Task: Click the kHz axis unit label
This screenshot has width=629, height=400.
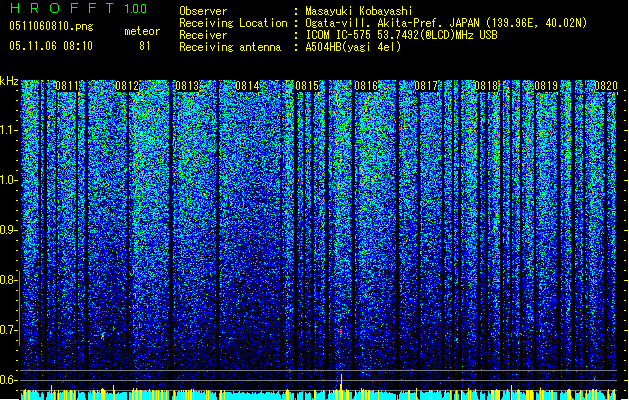Action: (9, 81)
